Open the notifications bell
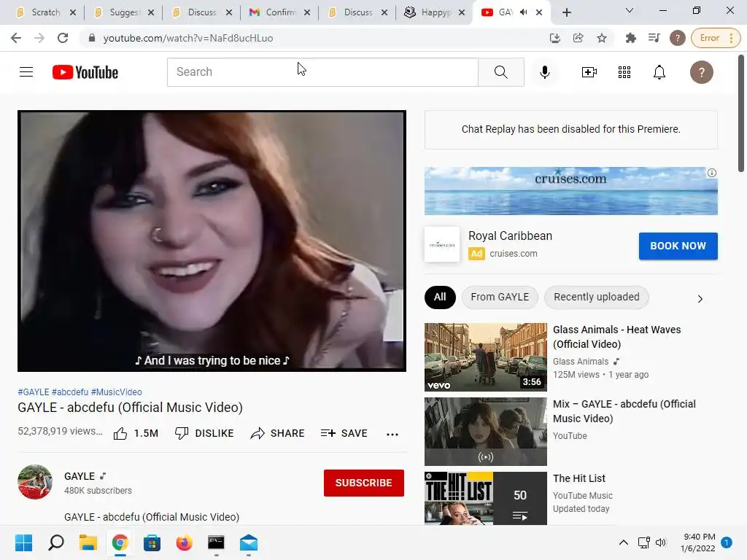The width and height of the screenshot is (747, 560). [659, 72]
